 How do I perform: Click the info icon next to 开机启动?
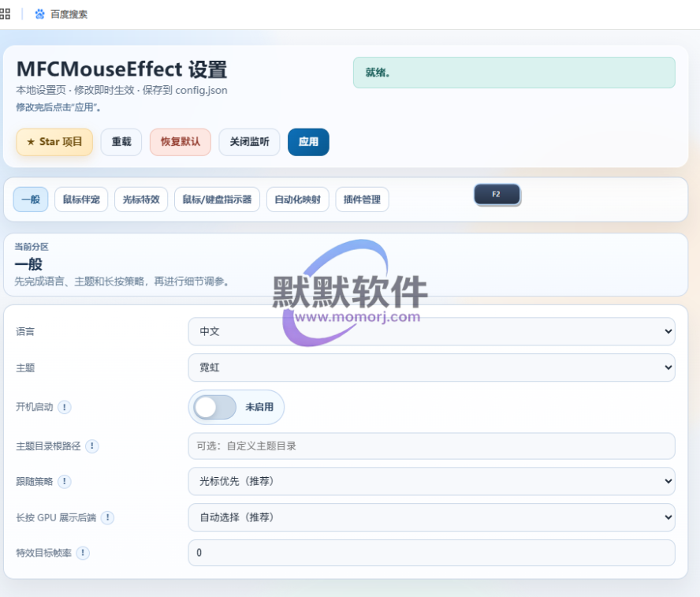coord(65,407)
